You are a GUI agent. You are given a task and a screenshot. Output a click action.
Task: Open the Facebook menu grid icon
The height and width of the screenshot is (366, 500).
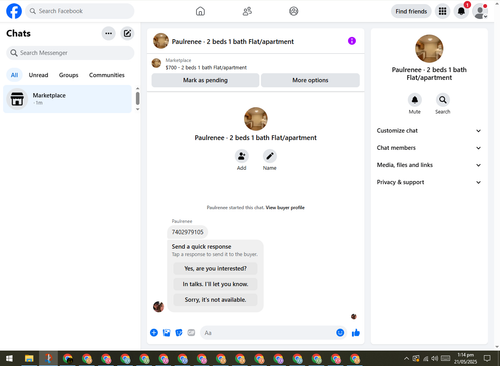442,11
